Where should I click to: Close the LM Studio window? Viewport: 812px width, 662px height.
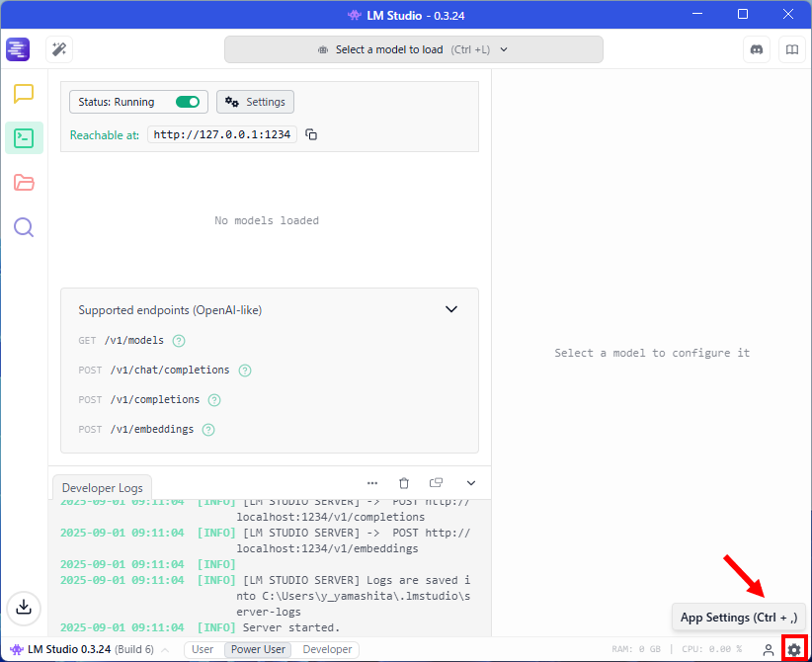click(x=788, y=14)
